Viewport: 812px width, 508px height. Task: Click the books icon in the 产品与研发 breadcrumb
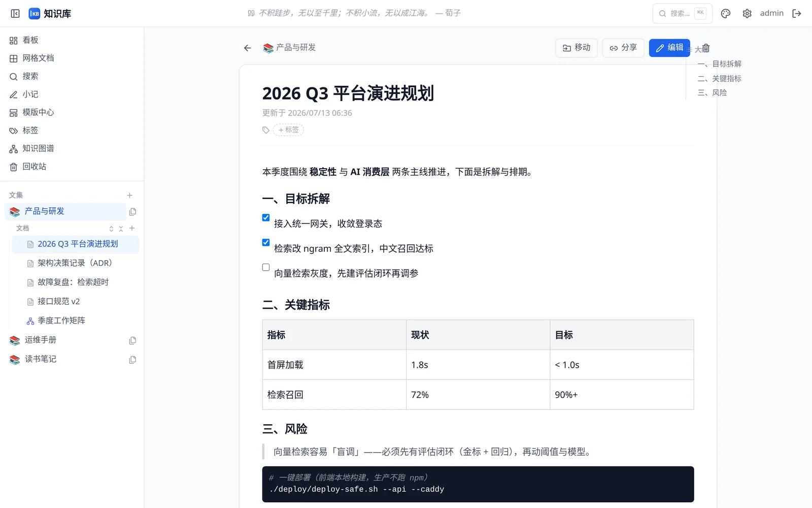(268, 48)
